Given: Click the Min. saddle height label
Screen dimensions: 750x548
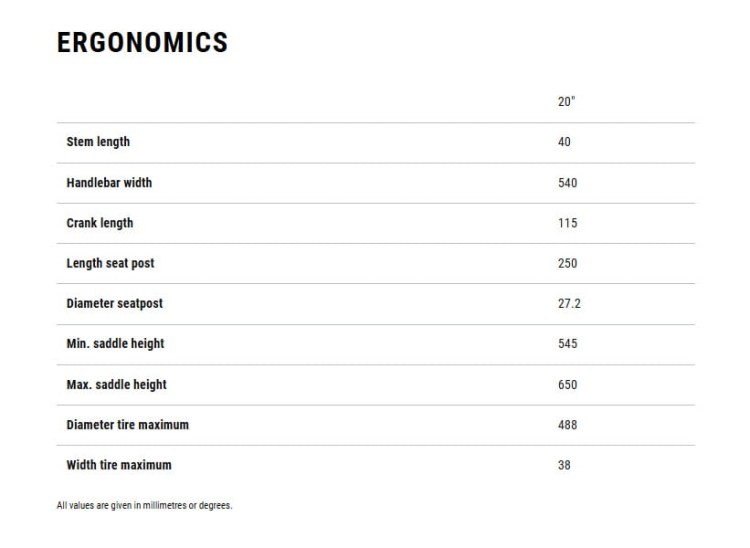Looking at the screenshot, I should [x=115, y=344].
